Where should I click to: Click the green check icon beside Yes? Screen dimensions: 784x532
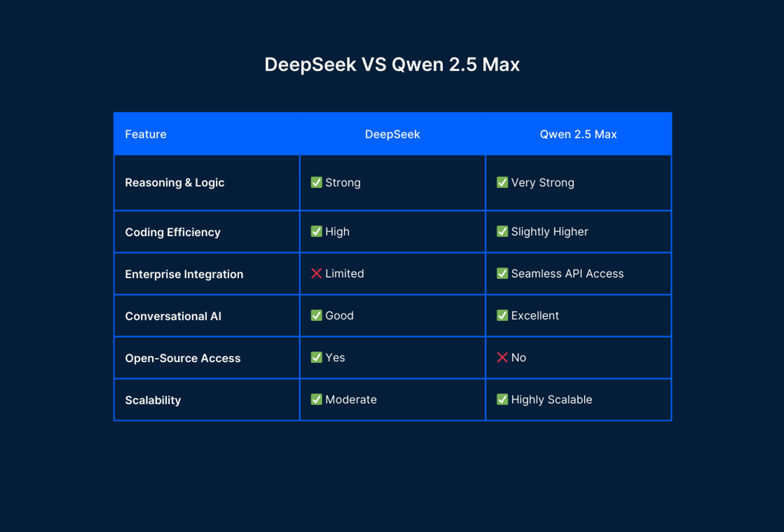[x=317, y=358]
